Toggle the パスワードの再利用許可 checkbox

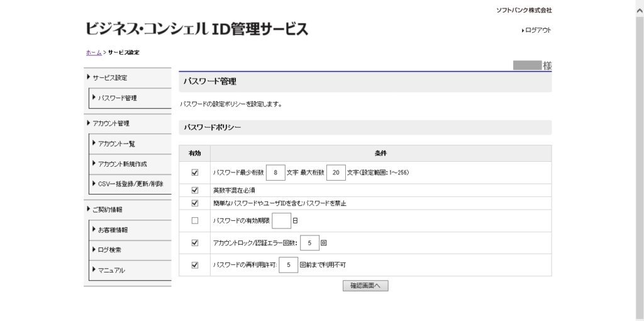[195, 265]
